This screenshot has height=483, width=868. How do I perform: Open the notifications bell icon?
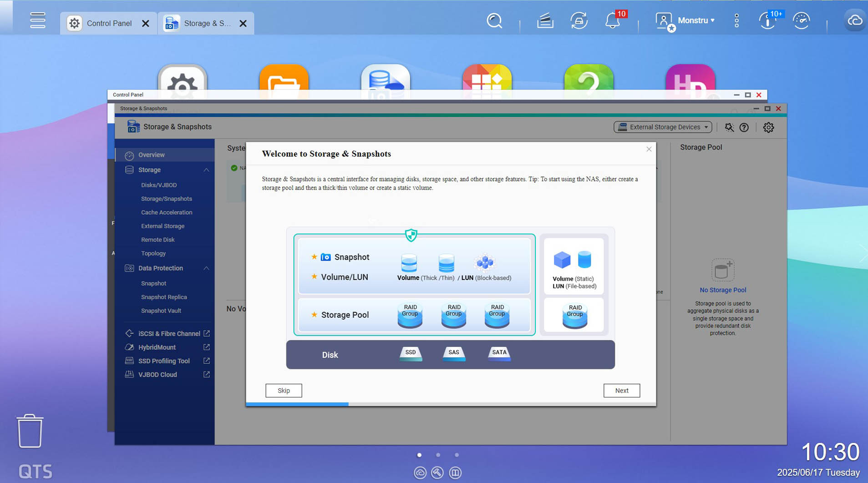pyautogui.click(x=613, y=20)
